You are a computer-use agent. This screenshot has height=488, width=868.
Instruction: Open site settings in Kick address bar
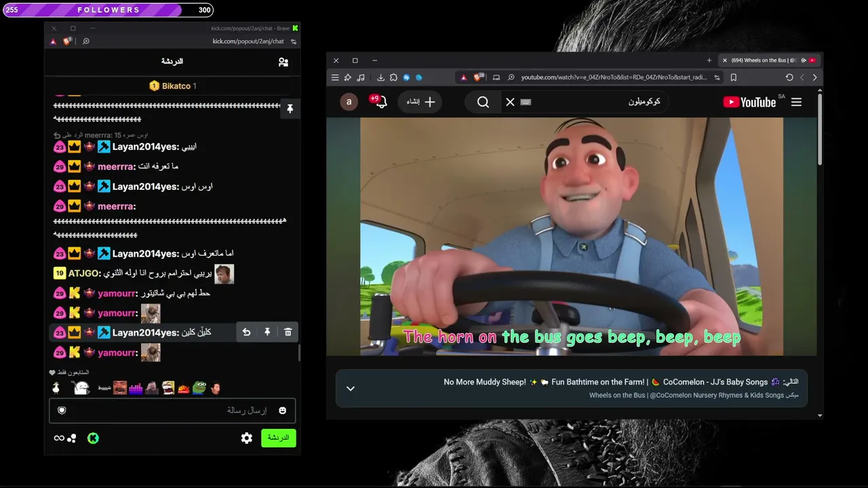(x=293, y=41)
